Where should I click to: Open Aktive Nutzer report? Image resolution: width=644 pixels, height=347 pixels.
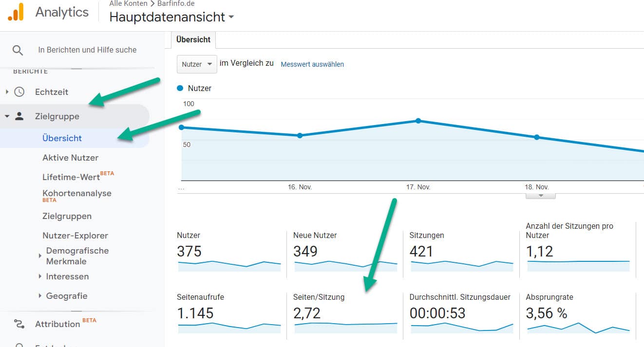point(70,158)
